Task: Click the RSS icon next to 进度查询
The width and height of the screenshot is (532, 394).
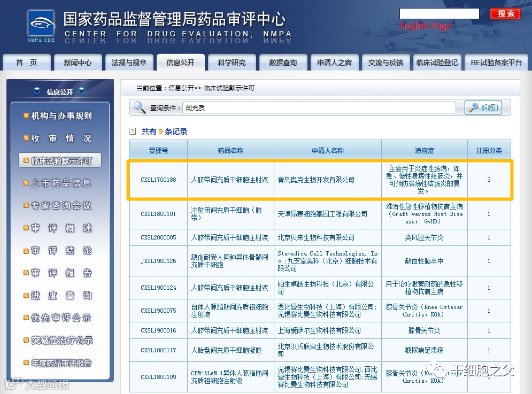Action: 26,295
